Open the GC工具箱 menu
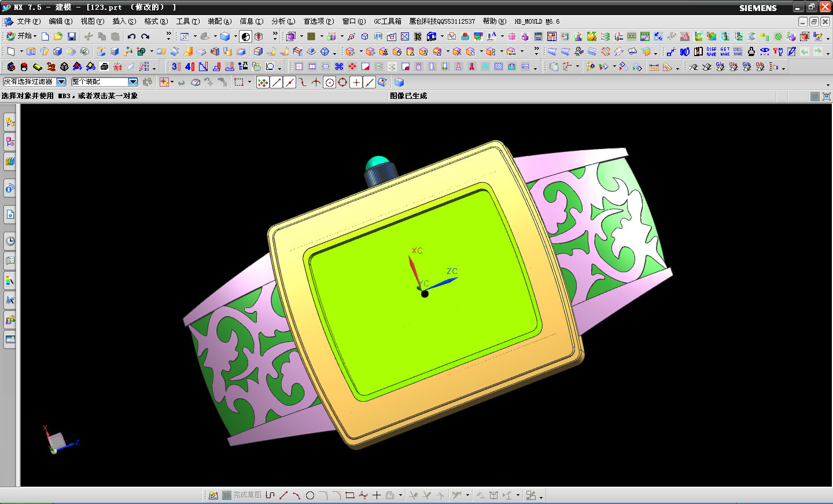This screenshot has width=833, height=504. (x=387, y=21)
